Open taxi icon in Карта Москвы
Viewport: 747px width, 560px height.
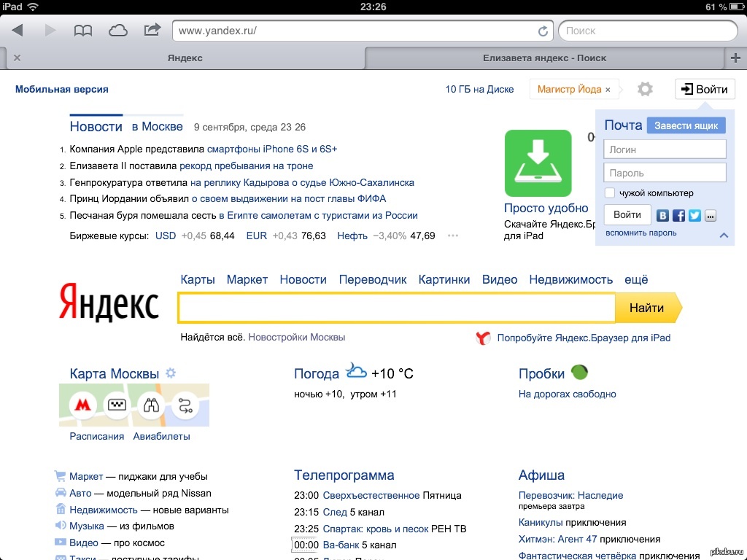click(x=117, y=405)
